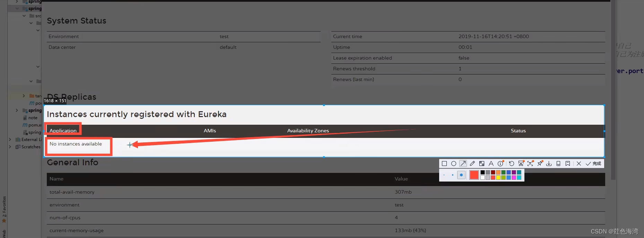The image size is (644, 238).
Task: Click the bookmark icon in the screenshot toolbar
Action: point(568,164)
